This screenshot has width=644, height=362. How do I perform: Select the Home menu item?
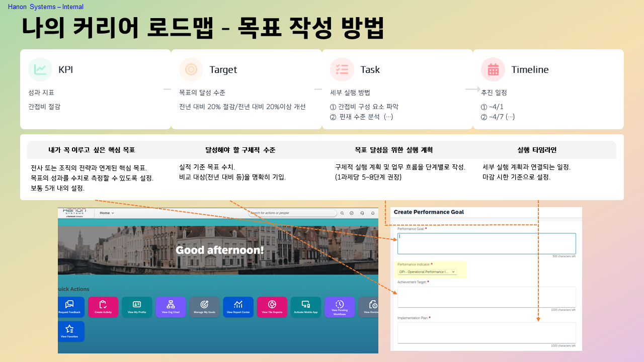click(105, 213)
